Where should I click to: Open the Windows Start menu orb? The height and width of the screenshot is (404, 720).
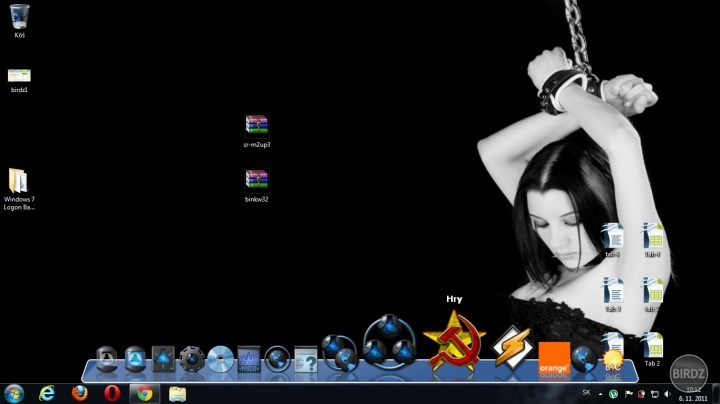(14, 394)
